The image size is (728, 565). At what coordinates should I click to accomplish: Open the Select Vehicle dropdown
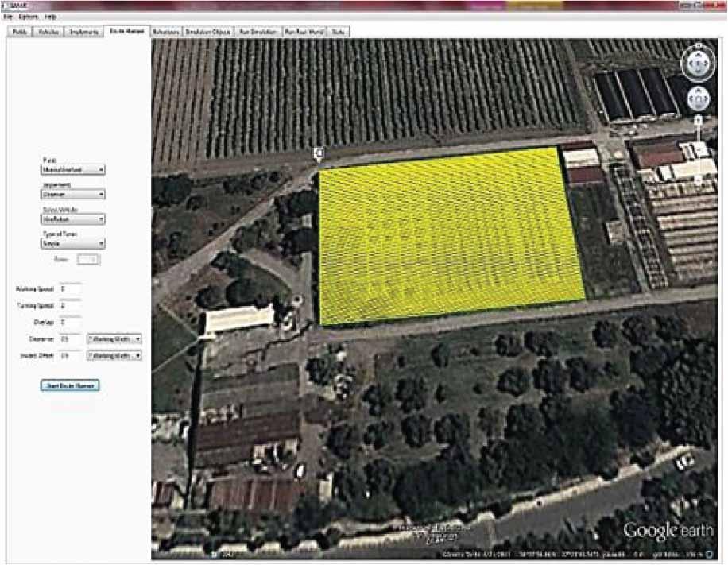(x=73, y=219)
